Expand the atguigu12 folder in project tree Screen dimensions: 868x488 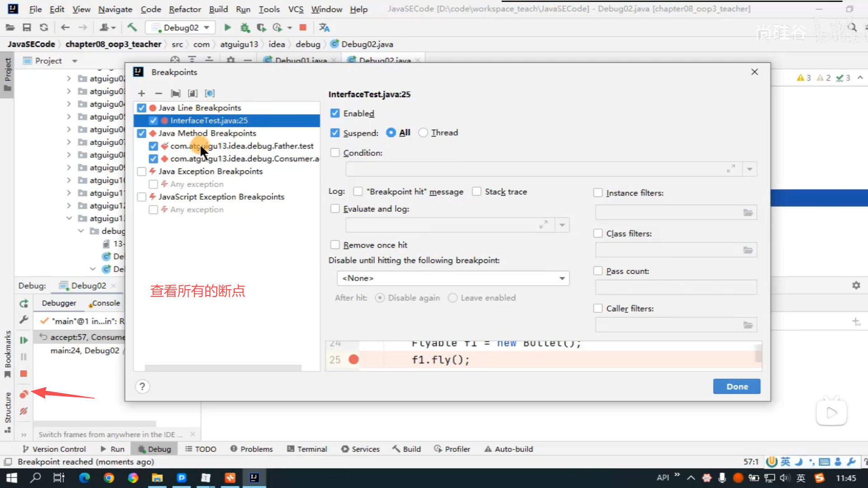click(69, 206)
